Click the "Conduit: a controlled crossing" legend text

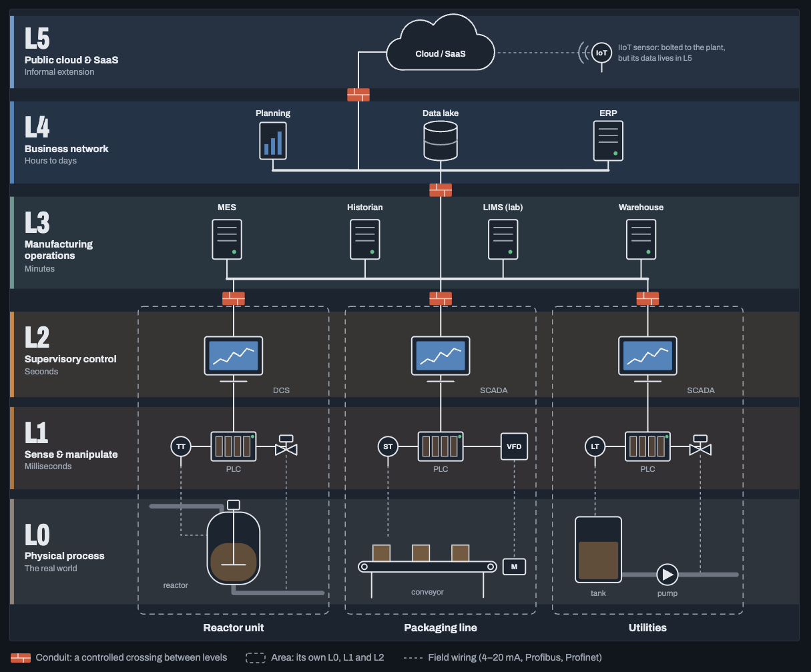pyautogui.click(x=131, y=657)
